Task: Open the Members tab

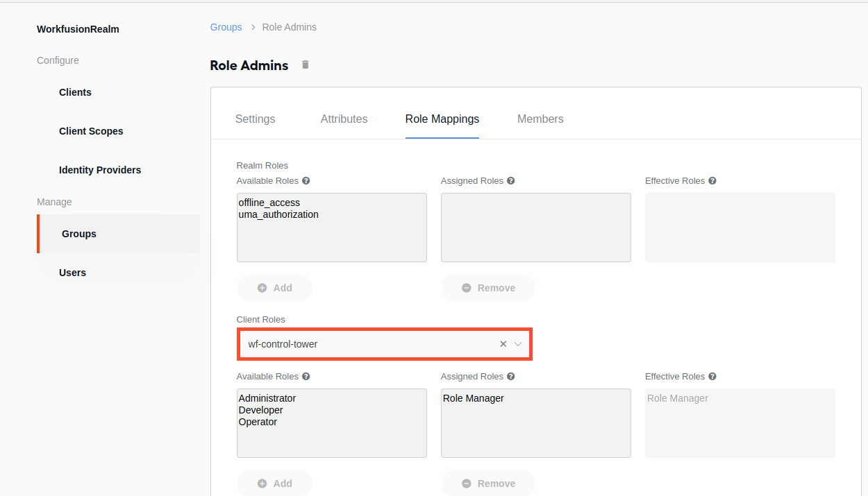Action: 540,119
